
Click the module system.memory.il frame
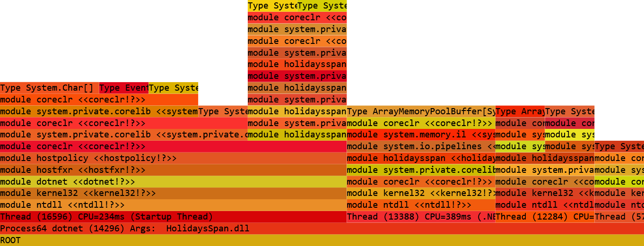coord(421,135)
